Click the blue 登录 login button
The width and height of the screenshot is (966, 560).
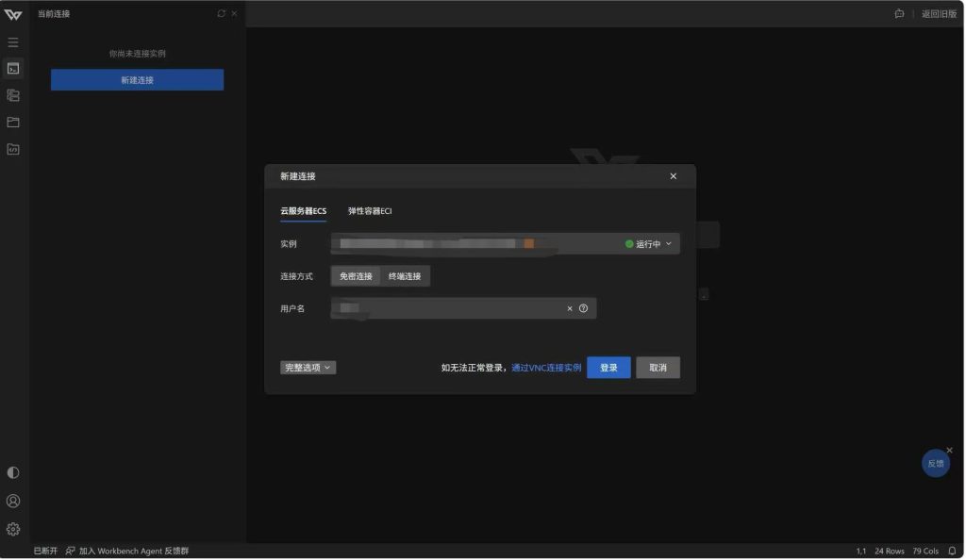[x=608, y=368]
